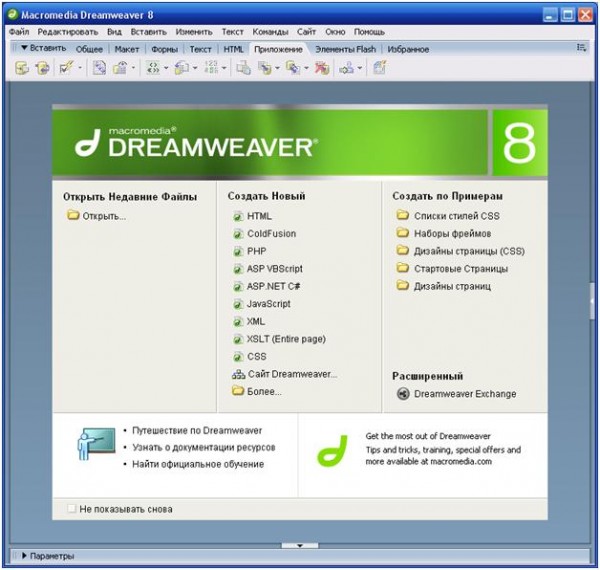The width and height of the screenshot is (600, 570).
Task: Switch to the Избранное tab
Action: pos(408,49)
